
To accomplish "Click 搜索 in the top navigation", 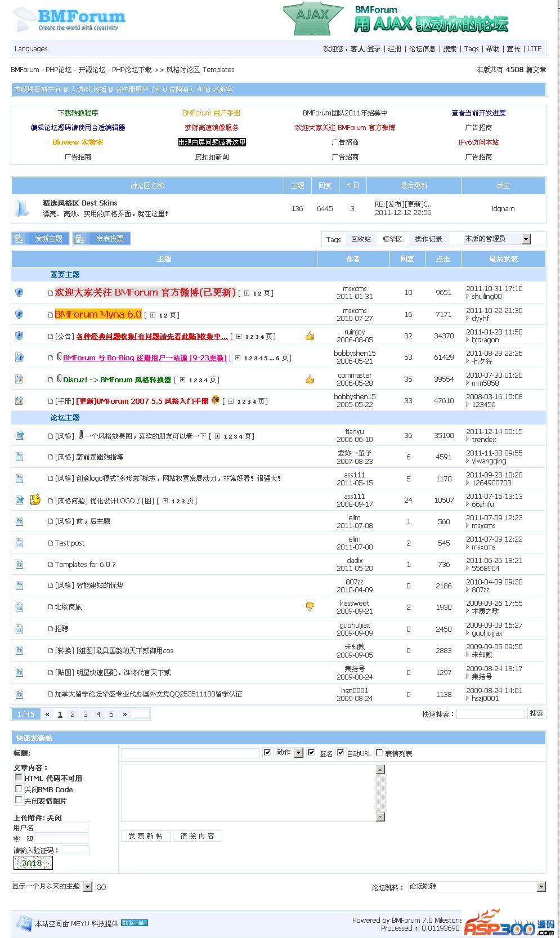I will tap(450, 49).
